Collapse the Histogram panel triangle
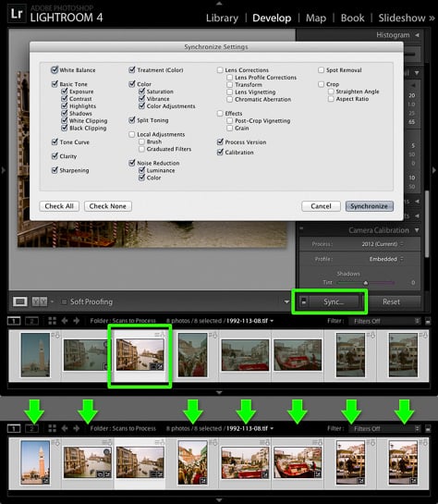The height and width of the screenshot is (504, 438). [417, 35]
